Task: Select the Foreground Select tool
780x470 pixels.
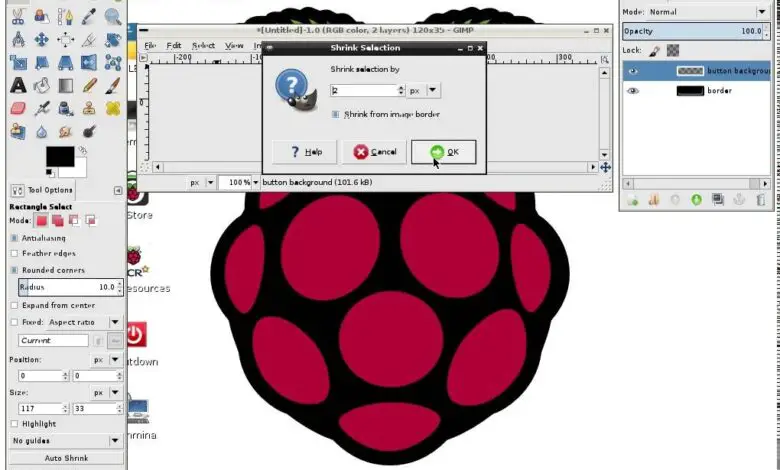Action: (42, 16)
